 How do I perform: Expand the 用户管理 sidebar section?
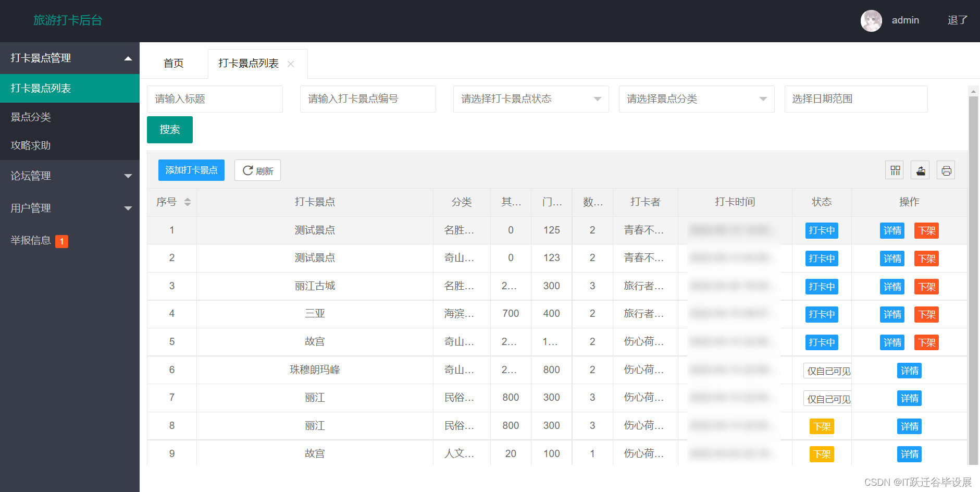click(x=70, y=208)
